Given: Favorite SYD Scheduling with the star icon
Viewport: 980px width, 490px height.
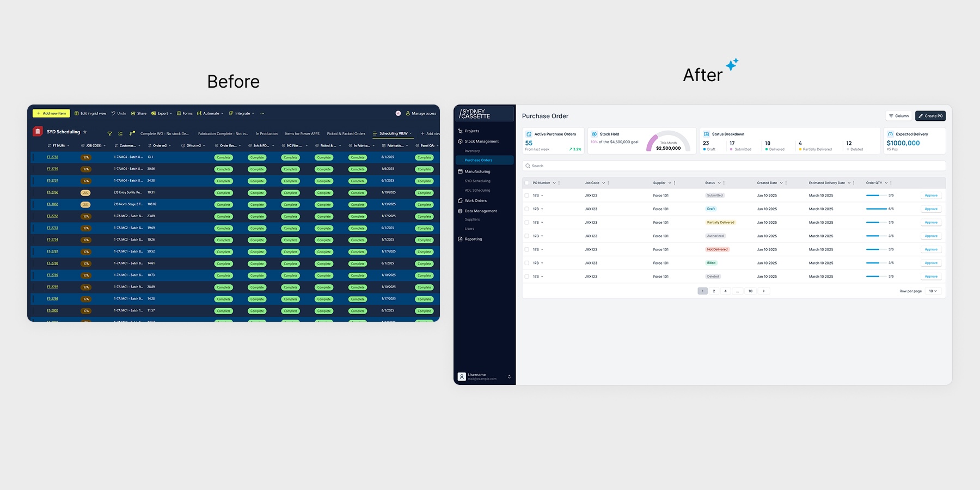Looking at the screenshot, I should pos(85,132).
